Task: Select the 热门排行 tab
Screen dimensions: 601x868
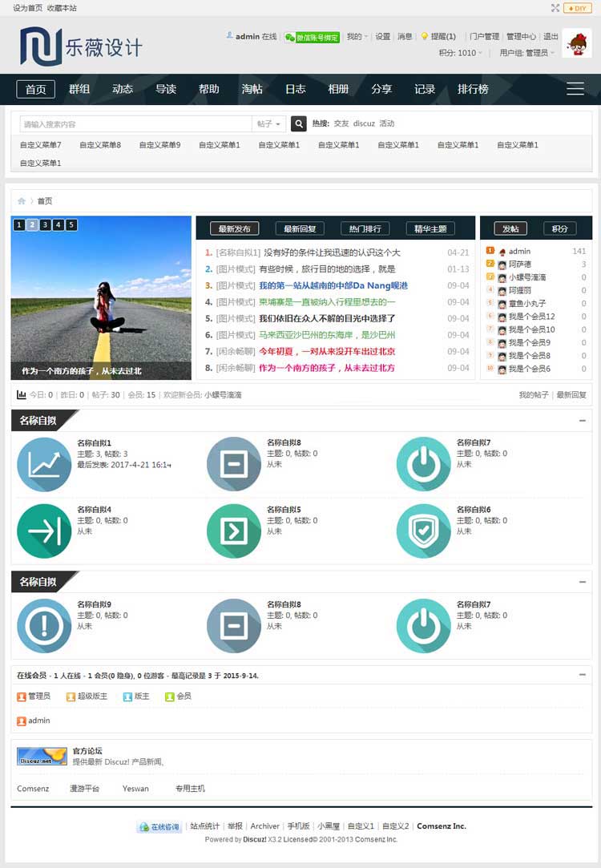Action: tap(365, 228)
